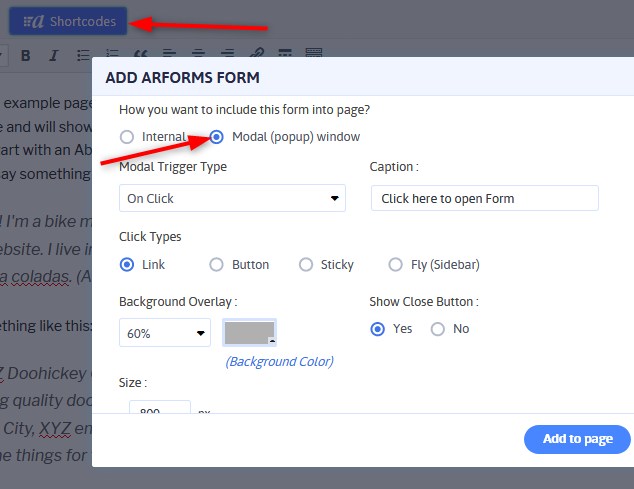Select Modal (popup) window radio option
The image size is (634, 489).
pyautogui.click(x=216, y=137)
